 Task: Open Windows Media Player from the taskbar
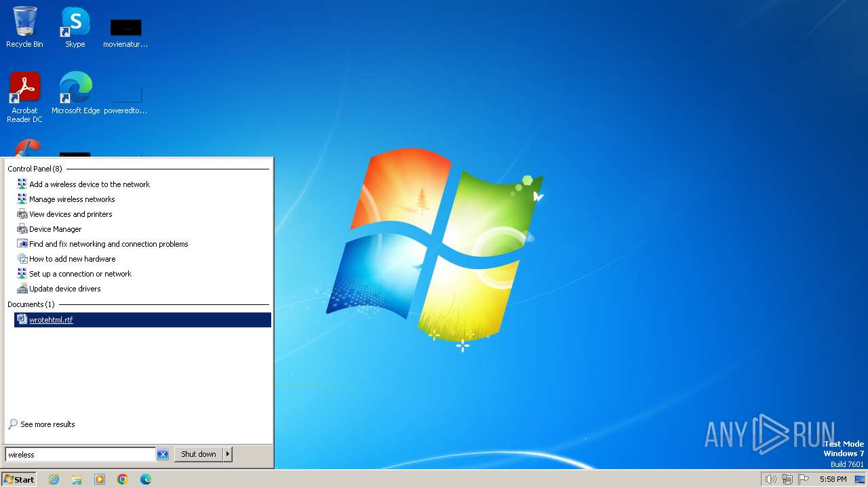click(x=100, y=479)
